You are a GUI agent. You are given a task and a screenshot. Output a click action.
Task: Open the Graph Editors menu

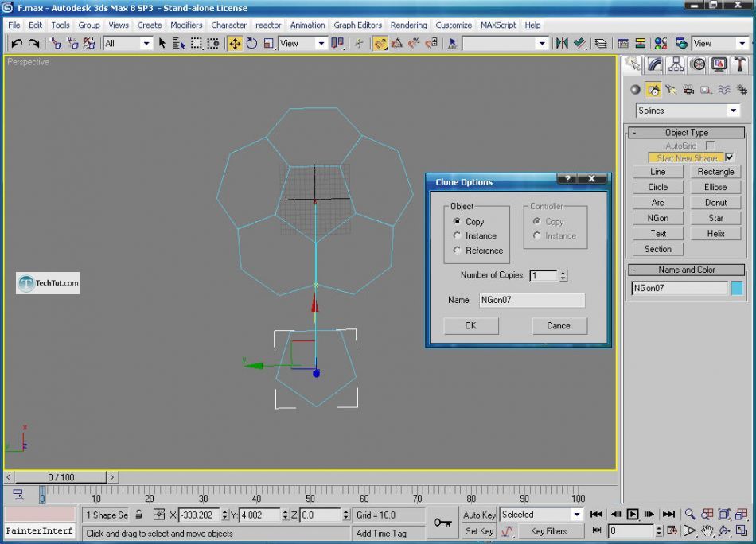pos(357,25)
